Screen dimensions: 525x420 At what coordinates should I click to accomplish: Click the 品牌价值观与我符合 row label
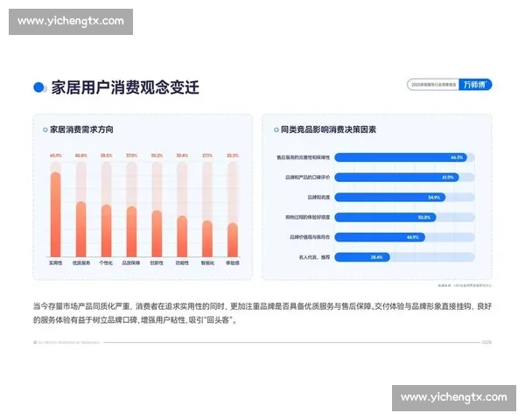310,237
